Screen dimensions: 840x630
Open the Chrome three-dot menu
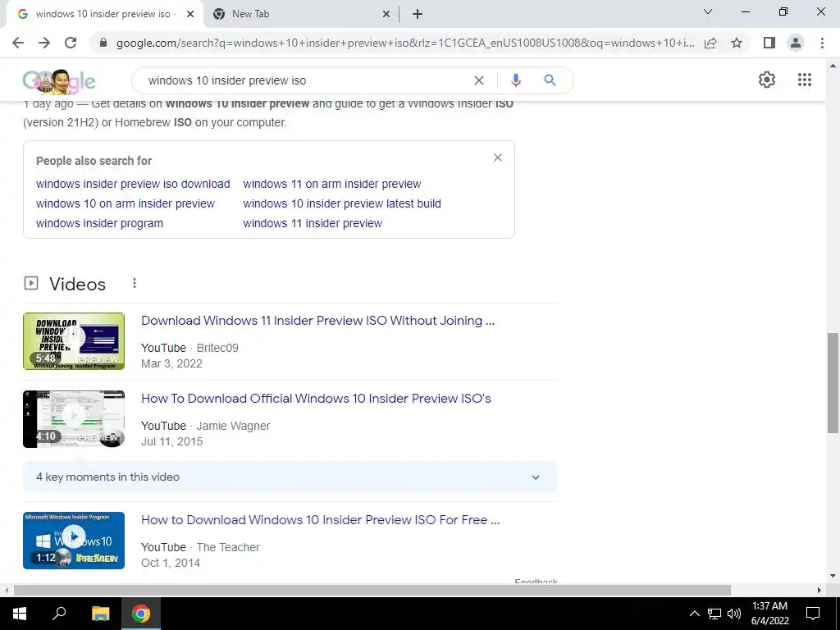click(822, 43)
